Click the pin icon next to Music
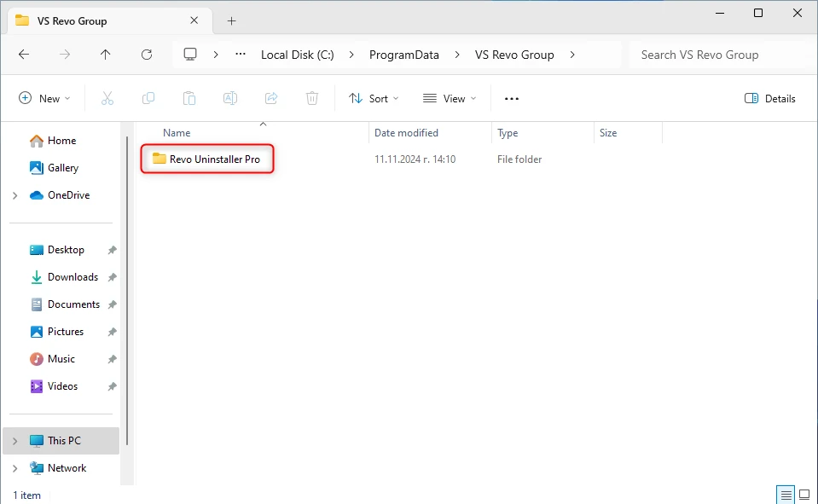 pos(112,359)
